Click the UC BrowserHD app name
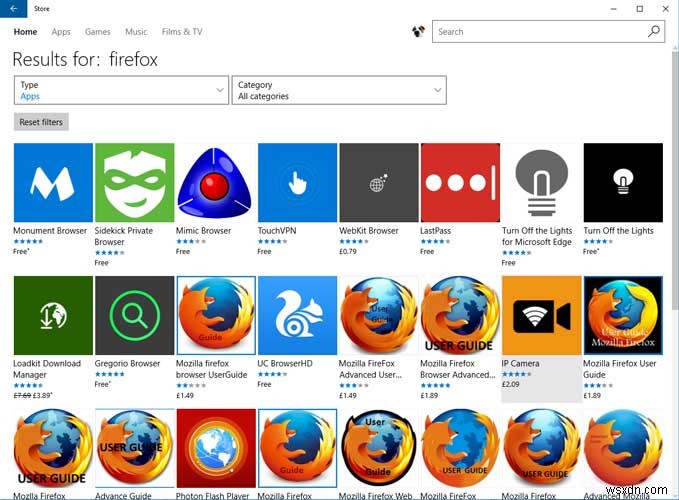 (x=285, y=363)
